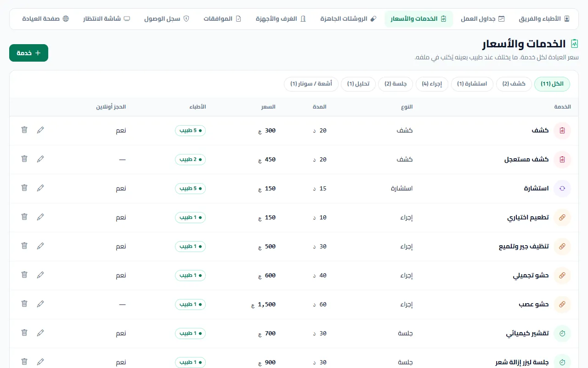Viewport: 588px width, 368px height.
Task: Click the 1 طبيب badge for حشو عصب
Action: coord(191,305)
